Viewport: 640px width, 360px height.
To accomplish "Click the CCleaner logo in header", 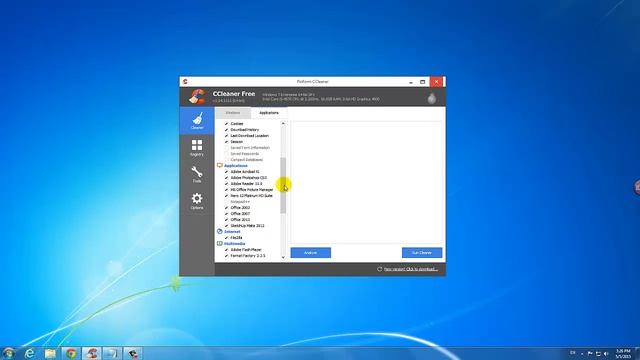I will click(197, 97).
